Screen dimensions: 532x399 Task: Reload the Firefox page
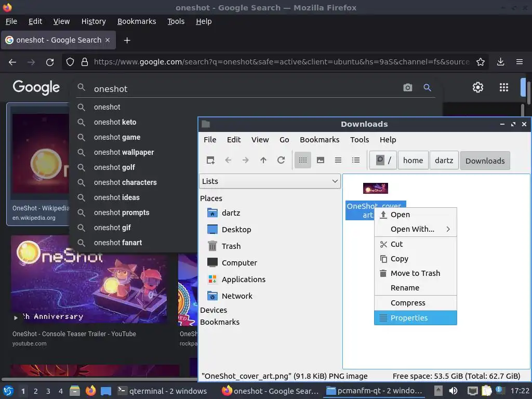point(50,62)
